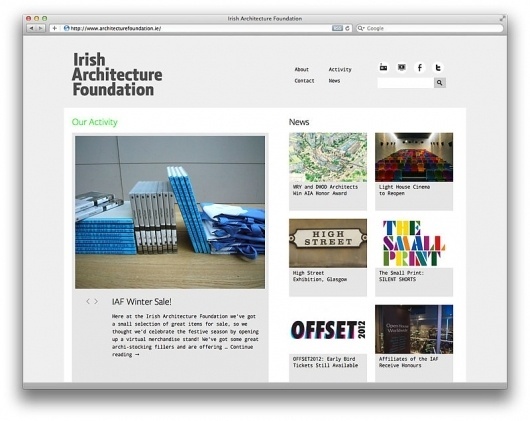Click the globe favicon in URL field
Screen dimensions: 530x421
[x=67, y=28]
